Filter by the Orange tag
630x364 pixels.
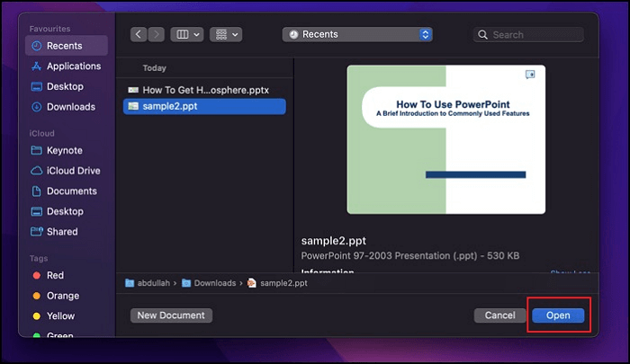pyautogui.click(x=67, y=296)
